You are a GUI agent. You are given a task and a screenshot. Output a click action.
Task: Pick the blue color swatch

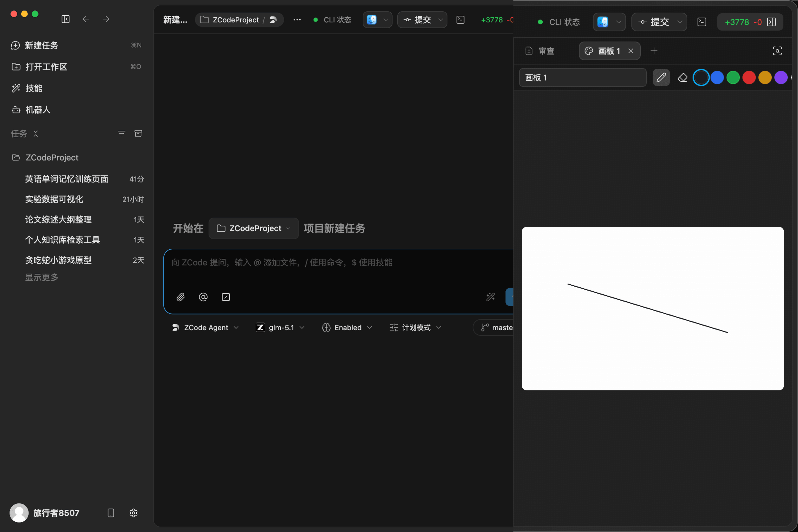pyautogui.click(x=717, y=78)
